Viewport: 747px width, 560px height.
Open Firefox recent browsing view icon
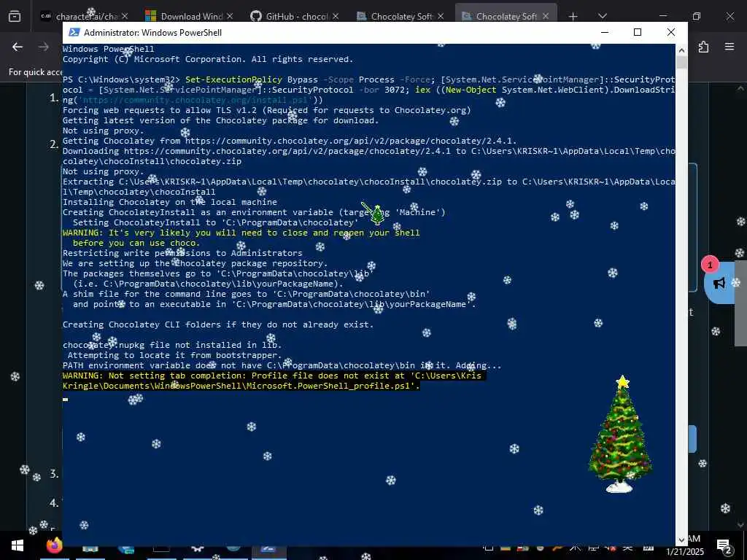pyautogui.click(x=15, y=17)
